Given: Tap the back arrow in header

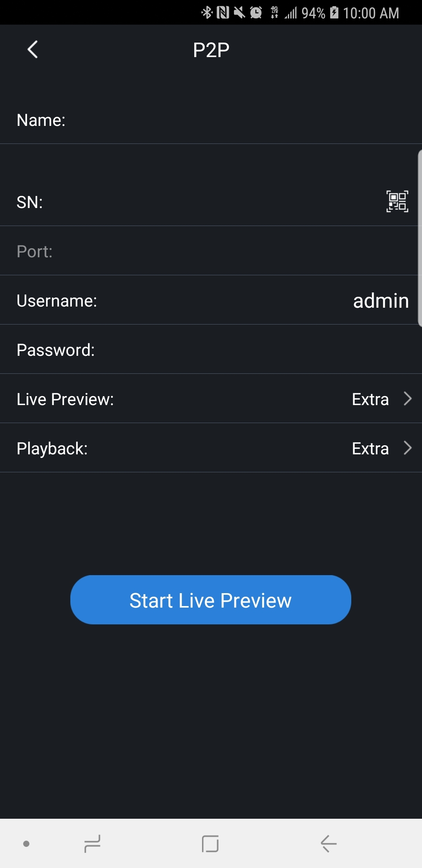Looking at the screenshot, I should coord(33,50).
